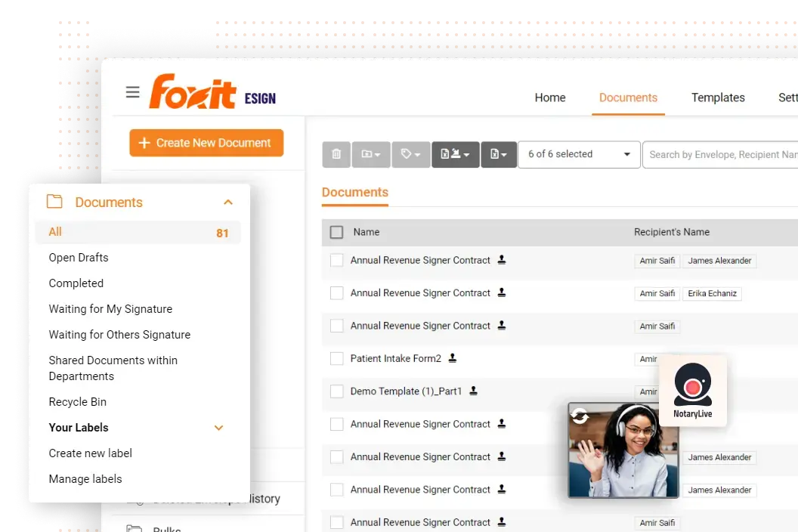Check the Demo Template (1)_Part1 checkbox
This screenshot has width=798, height=532.
click(336, 391)
